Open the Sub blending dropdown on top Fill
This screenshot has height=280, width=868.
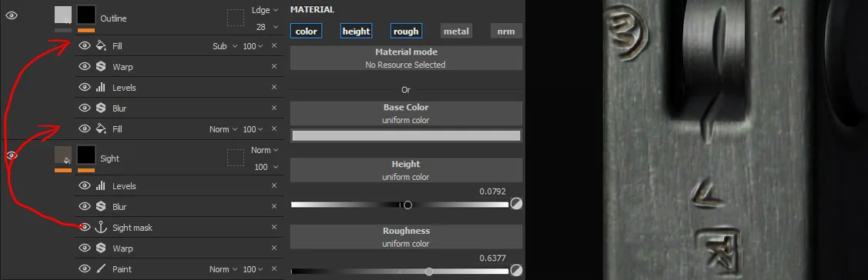pos(225,46)
